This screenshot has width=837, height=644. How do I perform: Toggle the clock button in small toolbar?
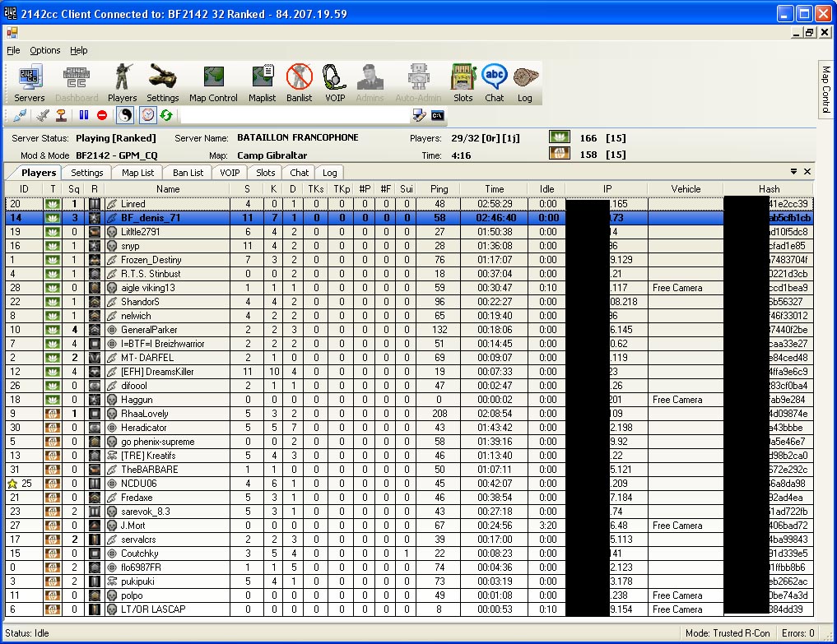coord(147,115)
